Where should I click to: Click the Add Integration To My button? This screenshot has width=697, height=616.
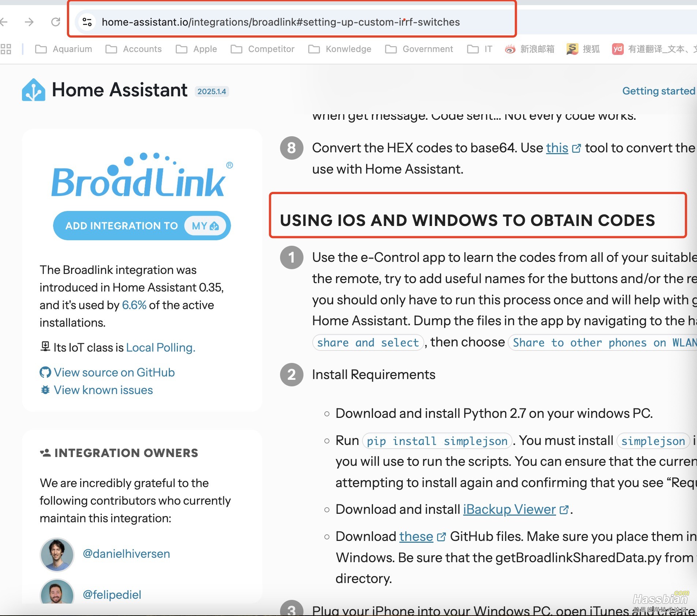pyautogui.click(x=142, y=226)
